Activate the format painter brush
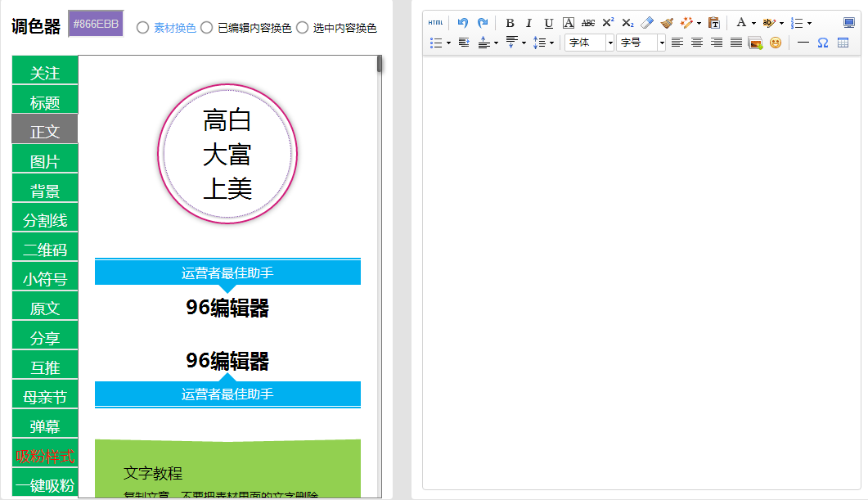Image resolution: width=868 pixels, height=500 pixels. (667, 23)
